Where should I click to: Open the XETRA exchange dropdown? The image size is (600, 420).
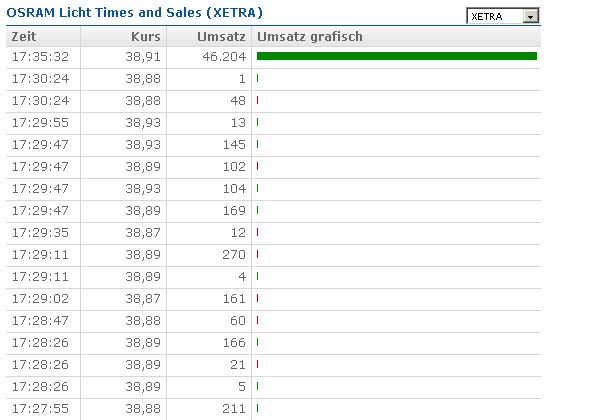[495, 16]
